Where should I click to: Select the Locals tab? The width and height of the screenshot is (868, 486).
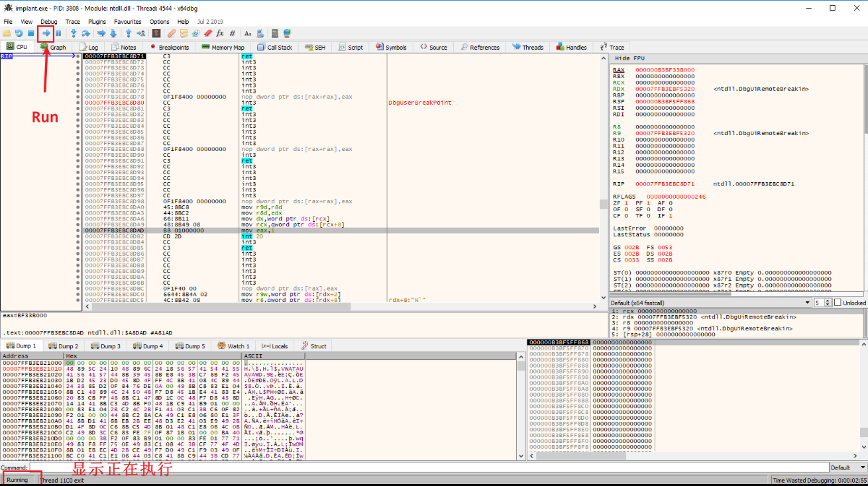[x=274, y=346]
